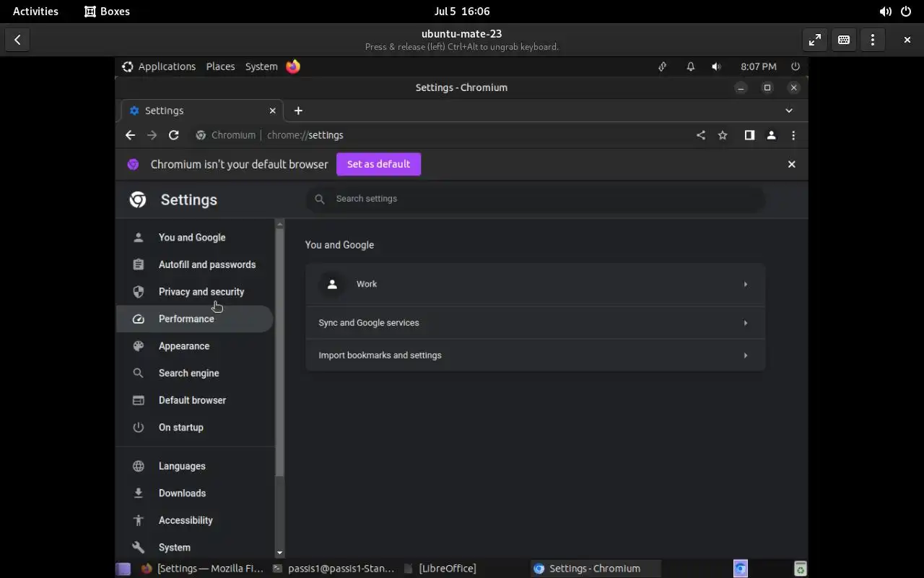Click the Accessibility figure icon
The image size is (924, 578).
pos(139,520)
